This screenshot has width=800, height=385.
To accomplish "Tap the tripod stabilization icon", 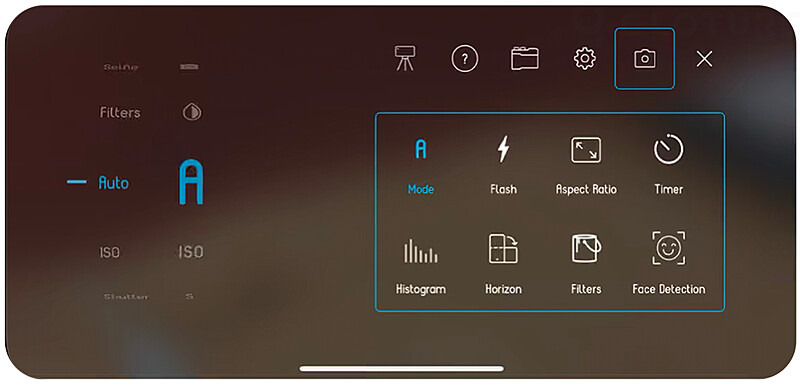I will (406, 59).
